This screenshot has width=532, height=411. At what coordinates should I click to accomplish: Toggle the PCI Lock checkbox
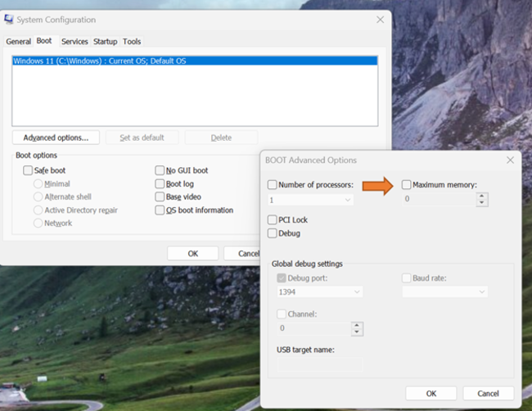pyautogui.click(x=273, y=220)
